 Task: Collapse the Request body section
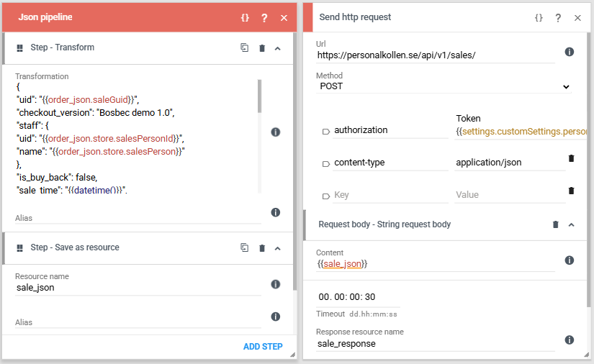tap(571, 224)
